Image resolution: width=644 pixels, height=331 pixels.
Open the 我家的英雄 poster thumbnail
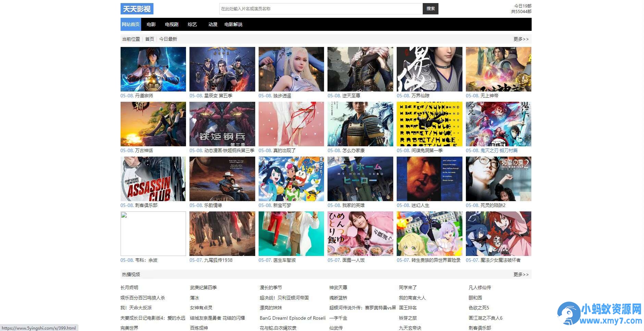(360, 179)
